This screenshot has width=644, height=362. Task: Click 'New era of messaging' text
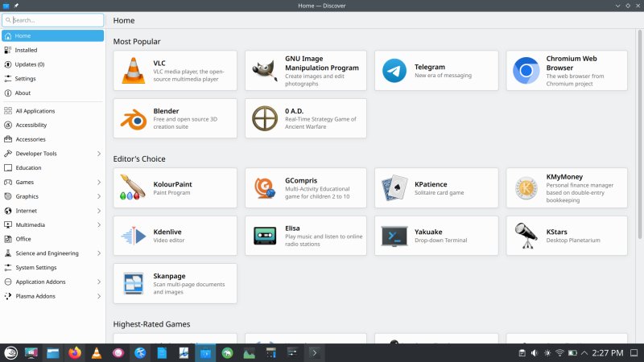pyautogui.click(x=443, y=76)
